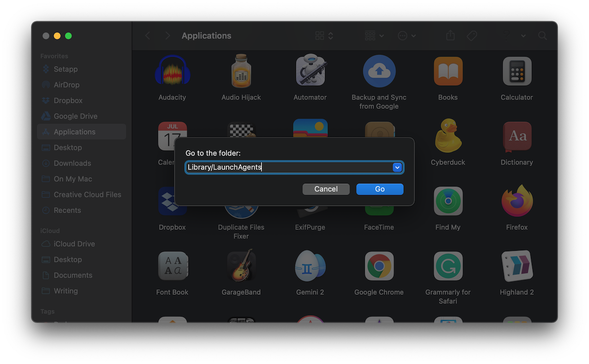The height and width of the screenshot is (364, 589).
Task: Click the Go button
Action: pyautogui.click(x=380, y=189)
